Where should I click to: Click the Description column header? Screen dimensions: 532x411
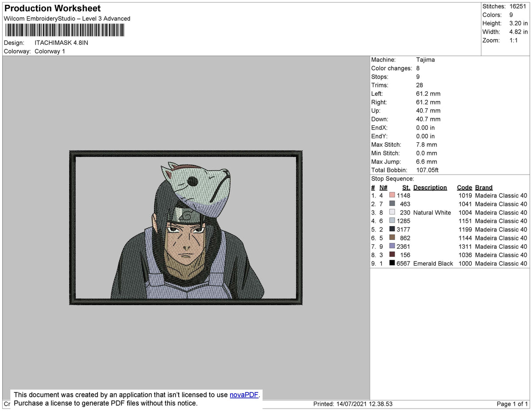[430, 187]
